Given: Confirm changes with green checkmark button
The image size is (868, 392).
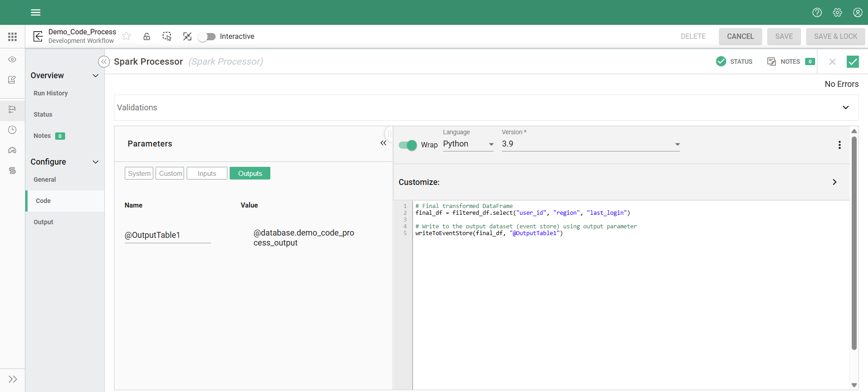Looking at the screenshot, I should coord(853,61).
